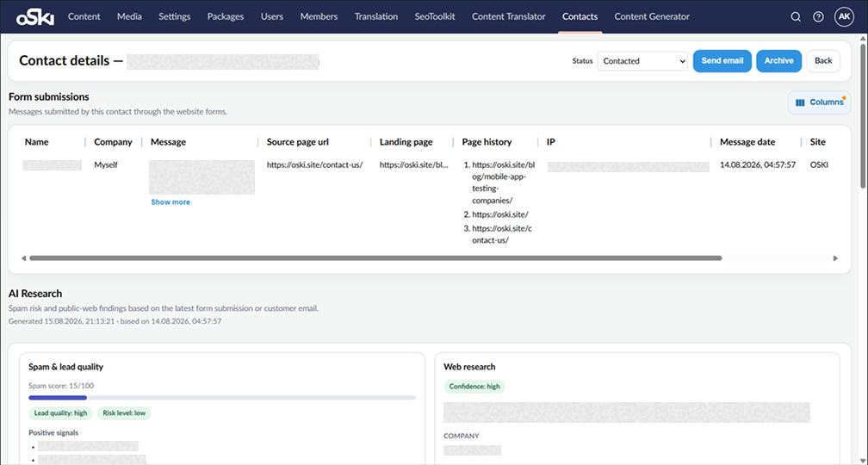This screenshot has width=868, height=465.
Task: Click the IP column header
Action: pos(551,142)
